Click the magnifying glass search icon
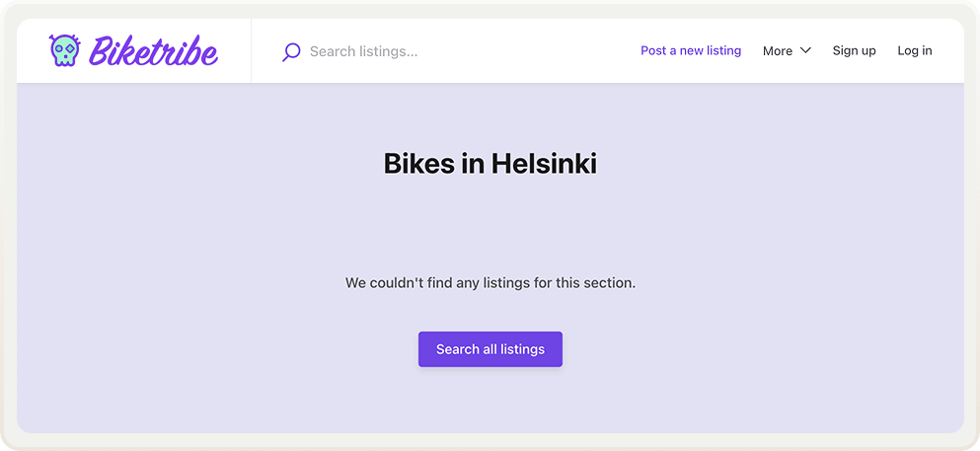 pos(291,51)
